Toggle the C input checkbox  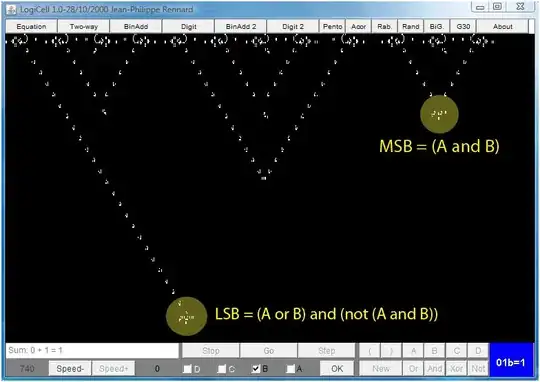coord(222,369)
